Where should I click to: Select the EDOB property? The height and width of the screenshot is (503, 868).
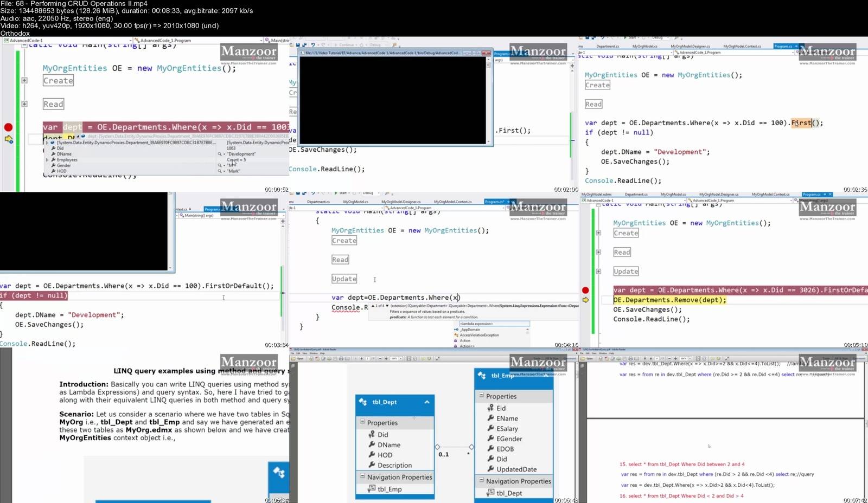pyautogui.click(x=505, y=449)
